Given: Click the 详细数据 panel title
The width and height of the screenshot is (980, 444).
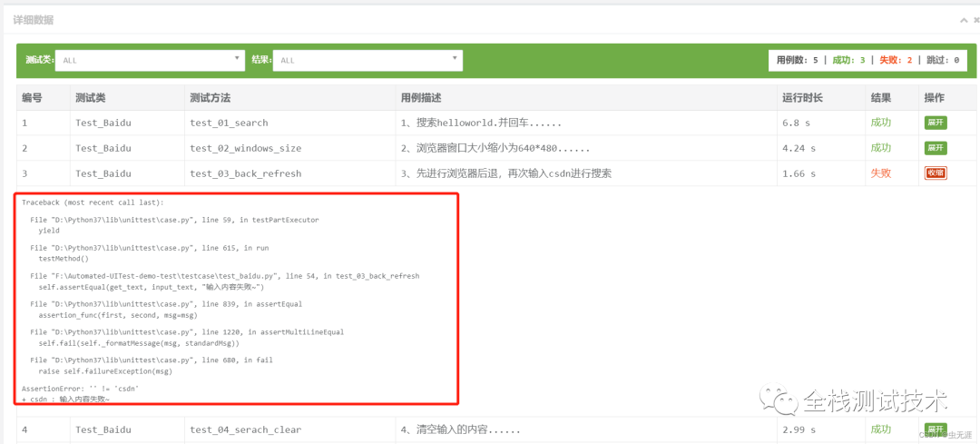Looking at the screenshot, I should click(34, 20).
